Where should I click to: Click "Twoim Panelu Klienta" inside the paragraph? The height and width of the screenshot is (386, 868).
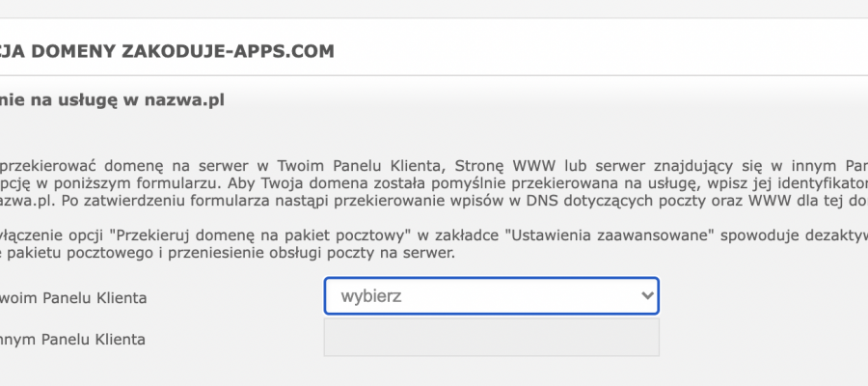click(360, 166)
